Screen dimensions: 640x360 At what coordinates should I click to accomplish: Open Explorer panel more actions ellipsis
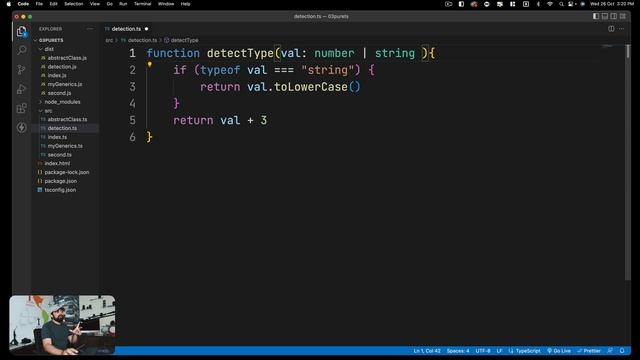coord(90,29)
